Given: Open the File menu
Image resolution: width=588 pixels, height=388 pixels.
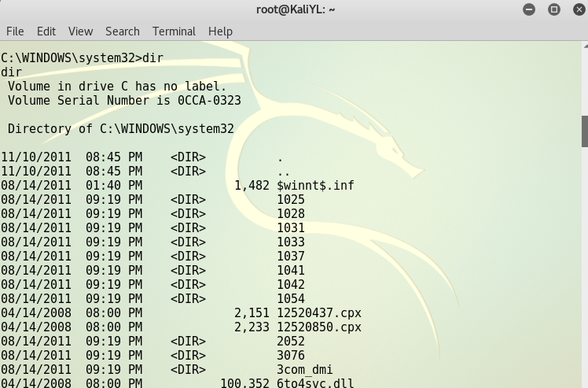Looking at the screenshot, I should point(15,31).
